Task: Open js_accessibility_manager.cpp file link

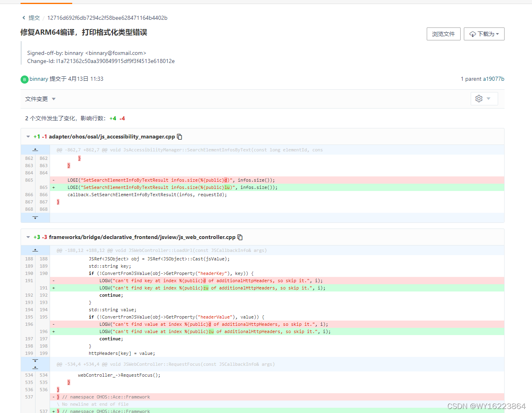Action: (112, 137)
